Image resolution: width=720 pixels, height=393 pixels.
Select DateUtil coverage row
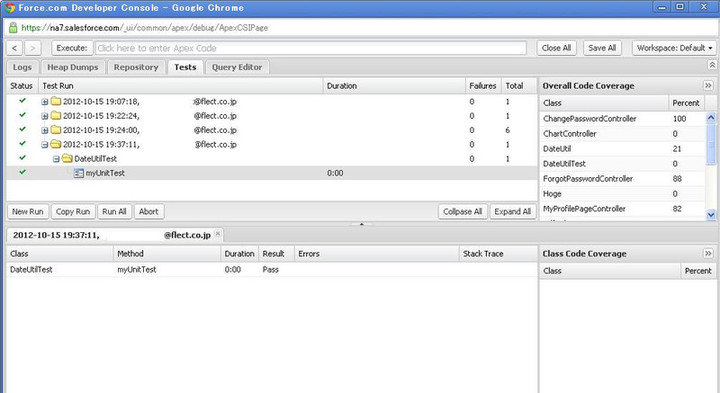pyautogui.click(x=622, y=149)
